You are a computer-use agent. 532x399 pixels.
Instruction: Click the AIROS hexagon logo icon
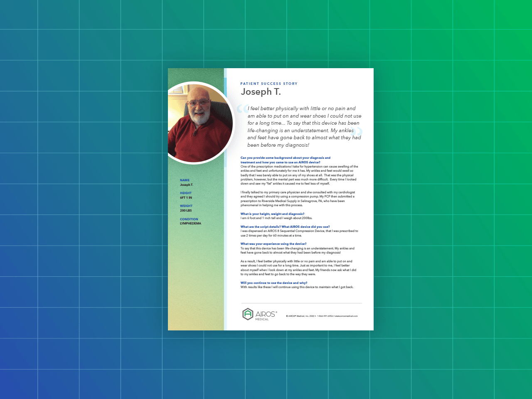click(248, 314)
